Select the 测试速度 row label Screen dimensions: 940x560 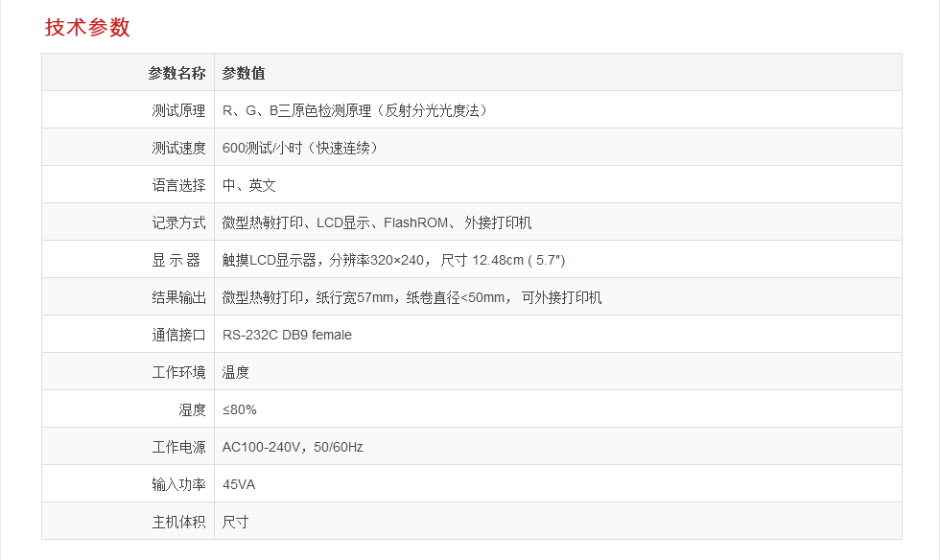pos(178,148)
